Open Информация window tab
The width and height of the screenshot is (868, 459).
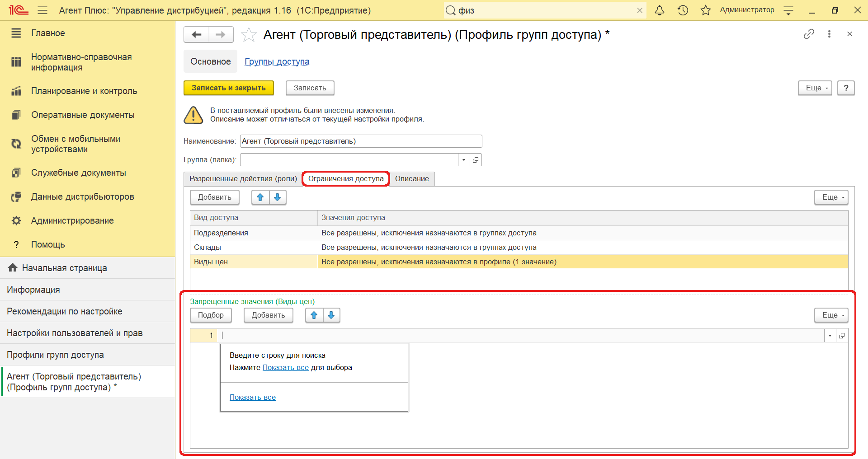pyautogui.click(x=87, y=290)
